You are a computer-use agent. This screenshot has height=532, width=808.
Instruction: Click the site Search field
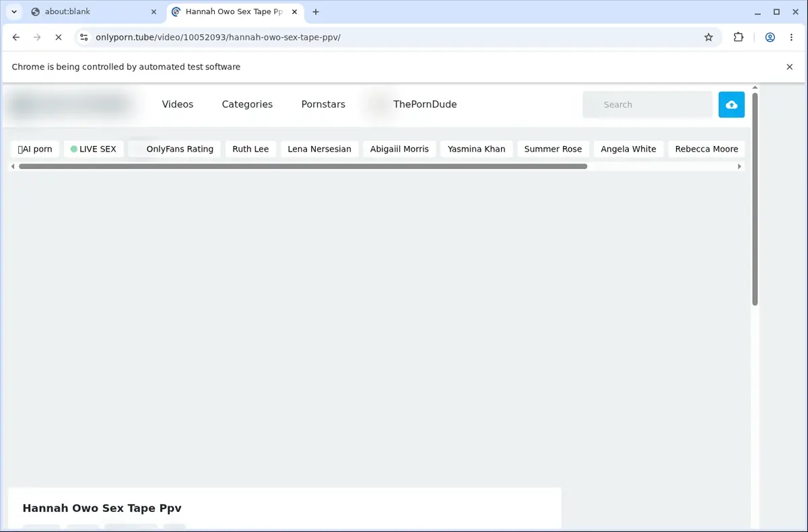click(x=647, y=104)
